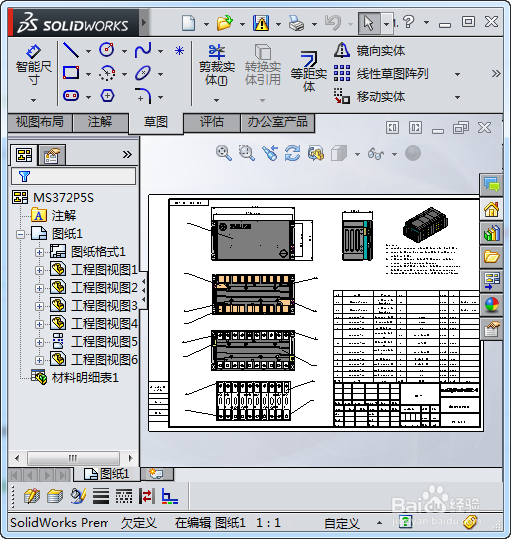Viewport: 511px width, 539px height.
Task: Open a file with Open icon
Action: point(225,23)
